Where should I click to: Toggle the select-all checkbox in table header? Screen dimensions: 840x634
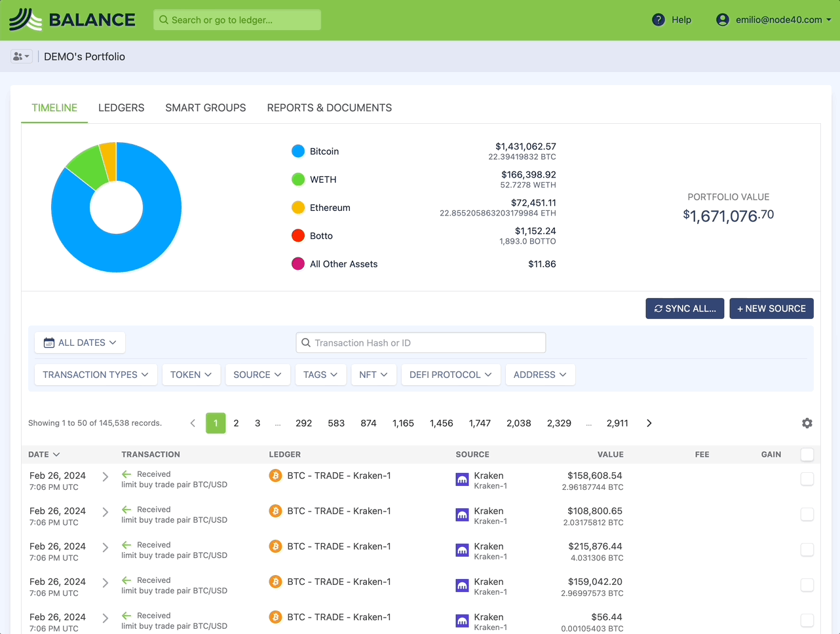(807, 455)
